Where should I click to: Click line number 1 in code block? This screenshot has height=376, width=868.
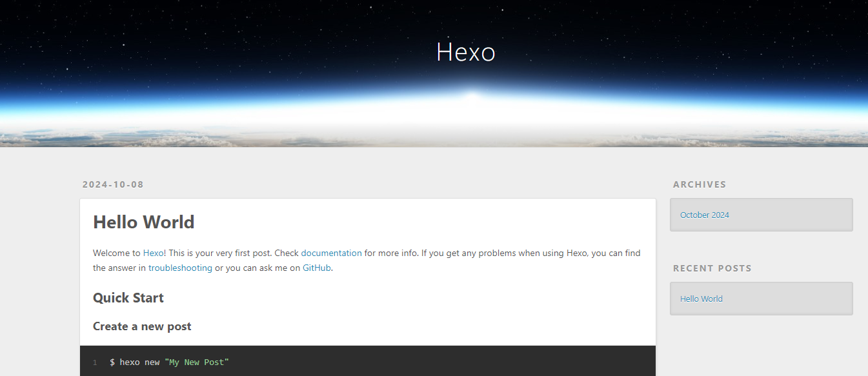pos(95,362)
